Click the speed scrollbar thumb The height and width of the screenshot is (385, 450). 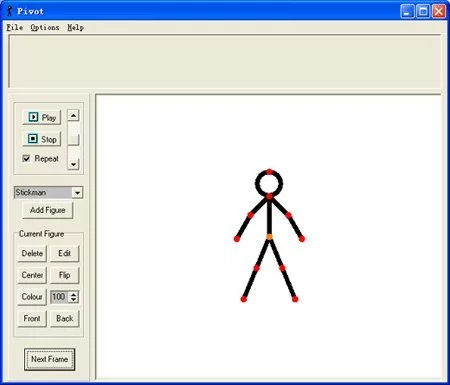pyautogui.click(x=73, y=140)
